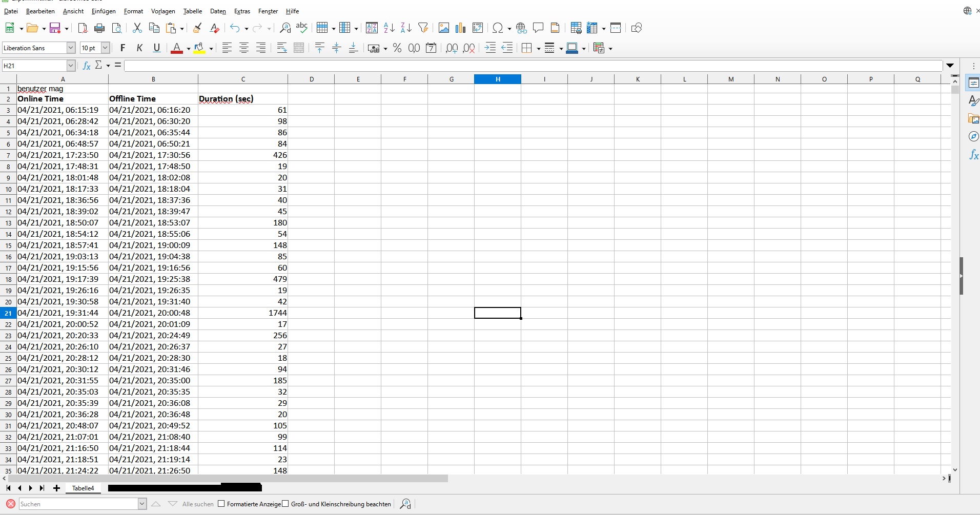
Task: Click Italic K button
Action: [139, 48]
